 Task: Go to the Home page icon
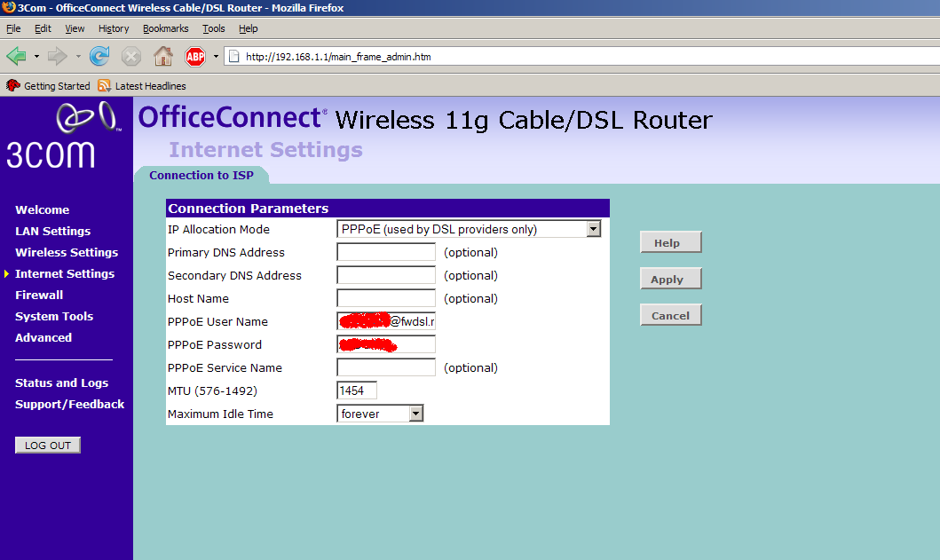click(163, 57)
